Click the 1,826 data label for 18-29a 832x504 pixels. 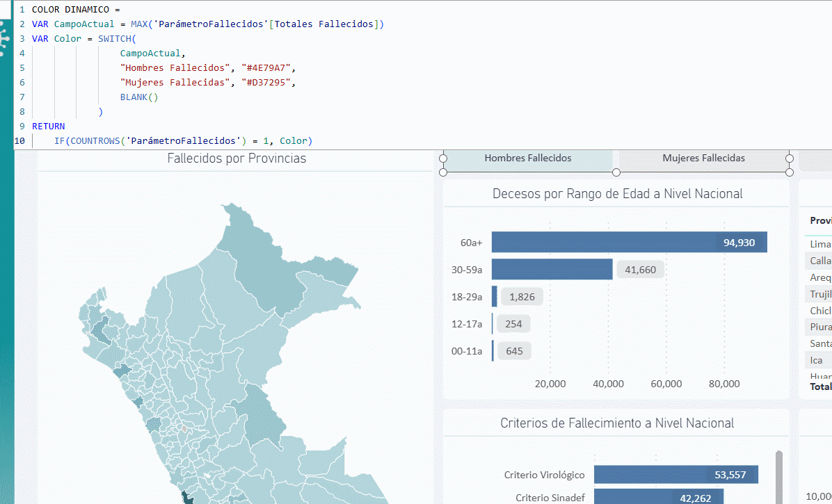[x=522, y=297]
